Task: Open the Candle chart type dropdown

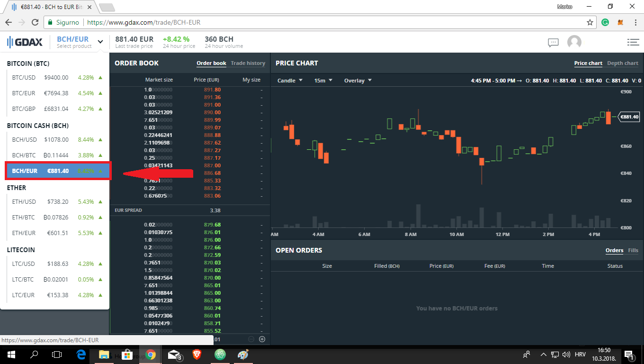Action: 290,81
